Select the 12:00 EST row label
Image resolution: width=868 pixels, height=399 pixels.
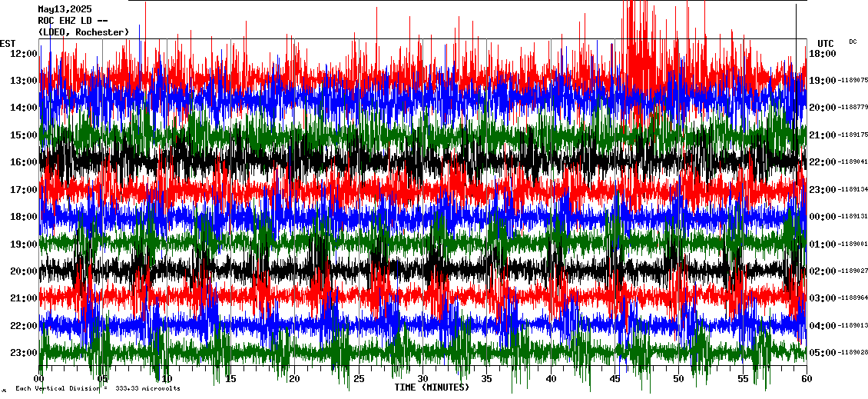(x=24, y=53)
